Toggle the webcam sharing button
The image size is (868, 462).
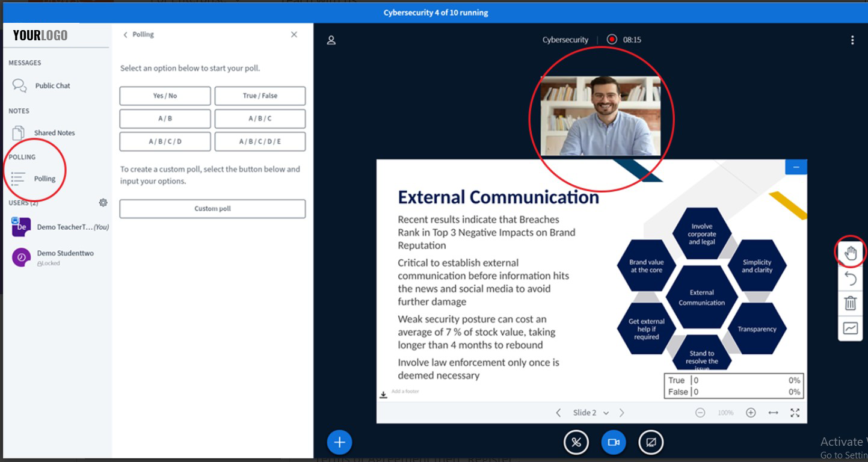[614, 443]
